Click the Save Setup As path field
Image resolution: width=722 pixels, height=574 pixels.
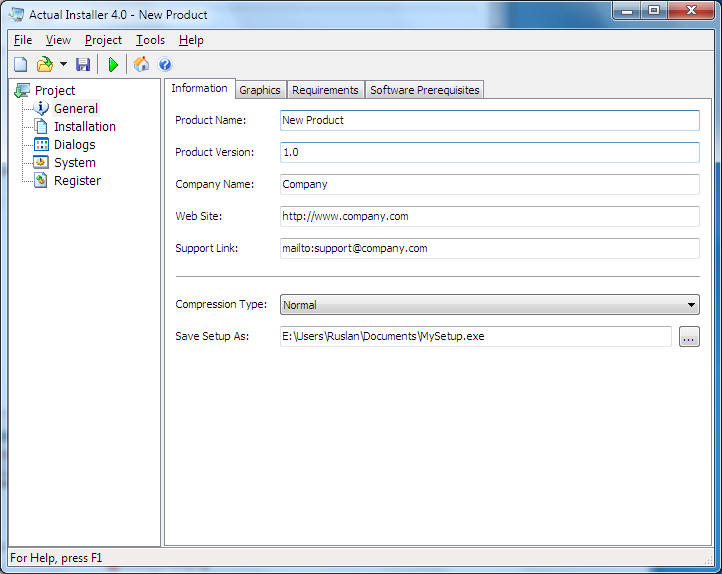pos(476,336)
